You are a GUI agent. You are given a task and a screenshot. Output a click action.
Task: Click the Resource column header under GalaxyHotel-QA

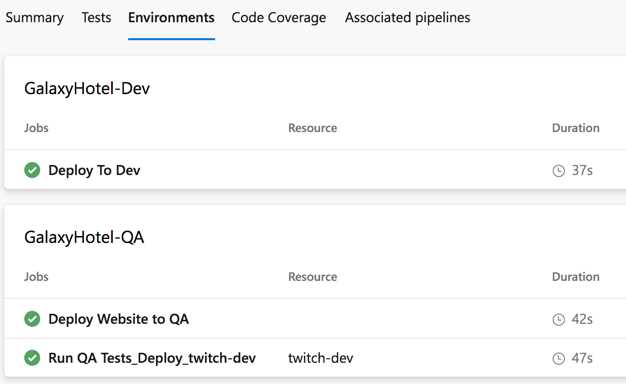pos(313,277)
